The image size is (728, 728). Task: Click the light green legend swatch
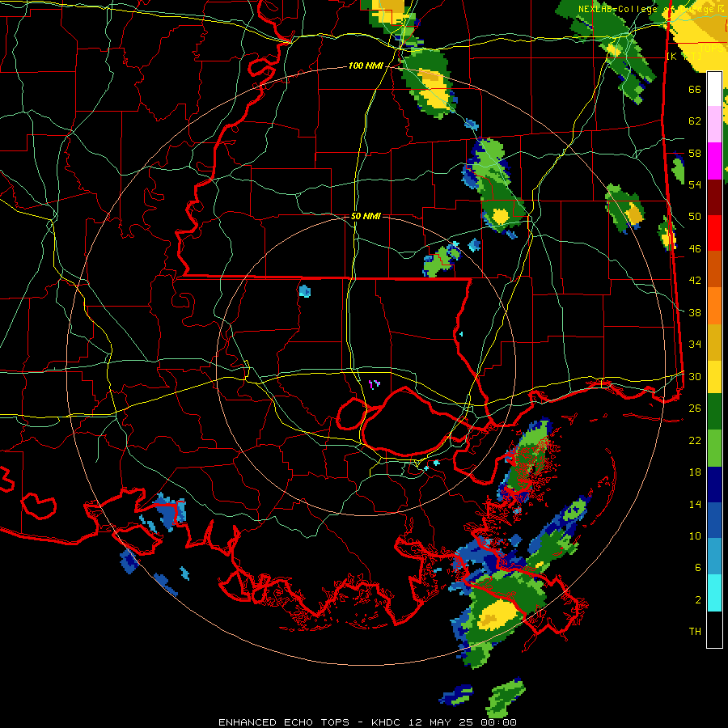(714, 448)
